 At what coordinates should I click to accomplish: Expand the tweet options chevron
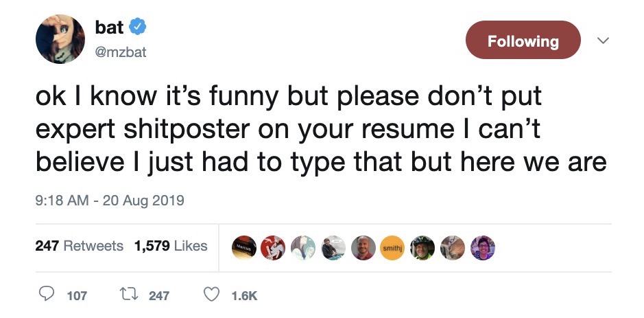[603, 41]
